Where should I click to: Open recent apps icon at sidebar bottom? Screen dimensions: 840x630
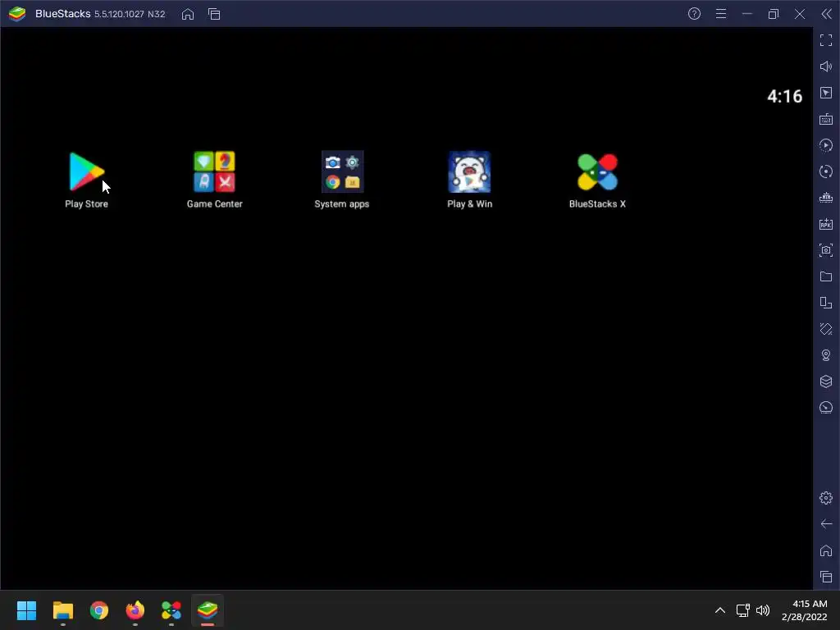click(826, 577)
